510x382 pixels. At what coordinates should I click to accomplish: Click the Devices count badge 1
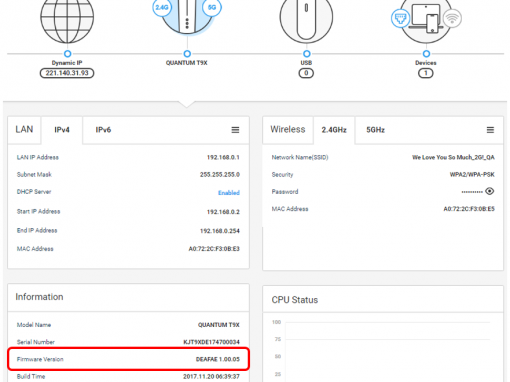[x=426, y=73]
